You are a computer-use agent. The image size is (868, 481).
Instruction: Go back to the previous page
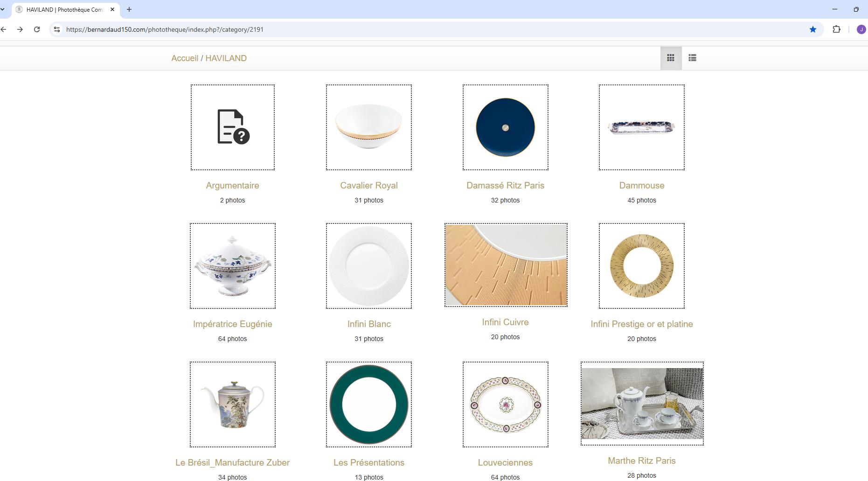(4, 29)
